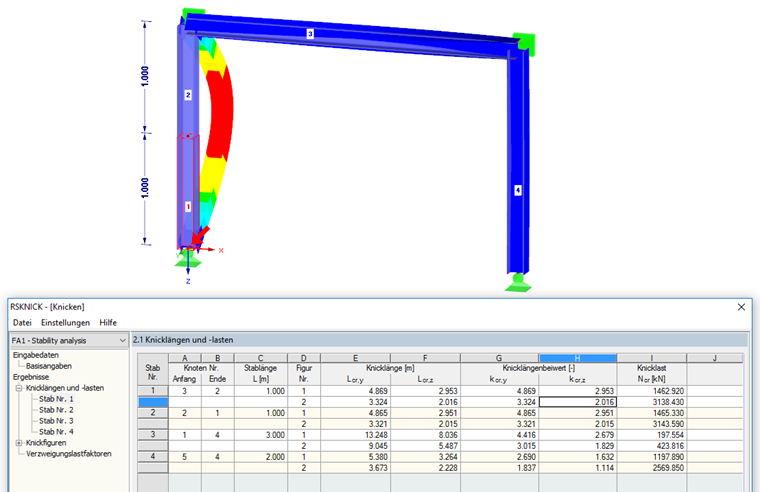Click Knicklast cell 1462.920
Screen dimensions: 760x492
(x=651, y=391)
